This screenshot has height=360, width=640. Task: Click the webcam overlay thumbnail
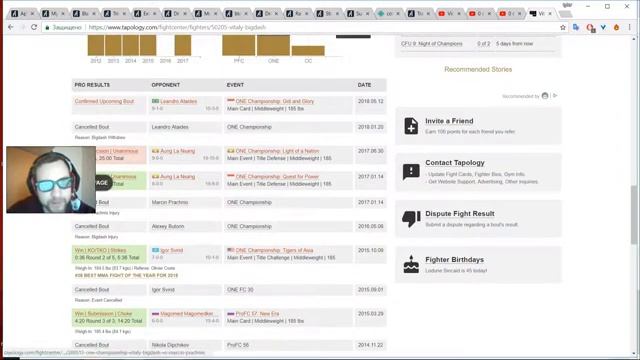(51, 180)
